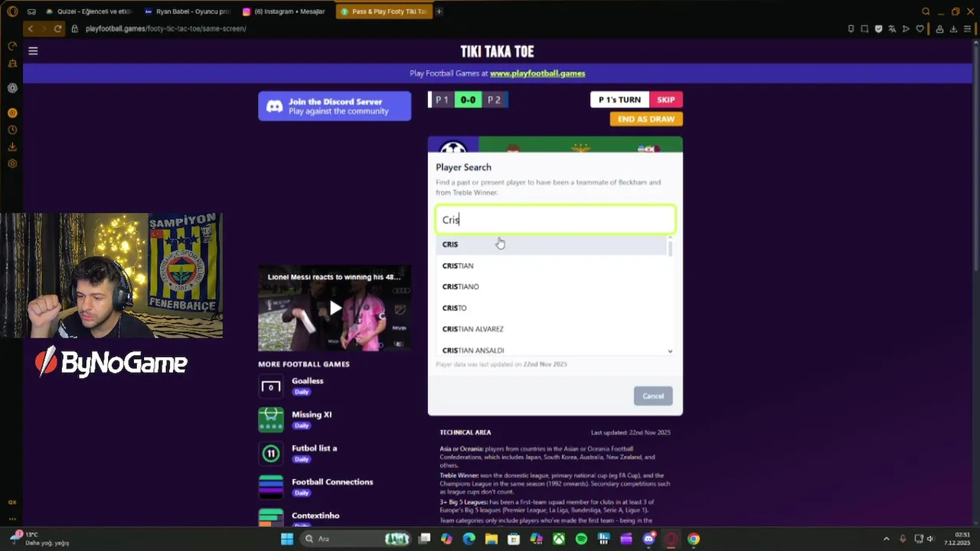Open Xbox app from the taskbar
Viewport: 980px width, 551px height.
(560, 539)
